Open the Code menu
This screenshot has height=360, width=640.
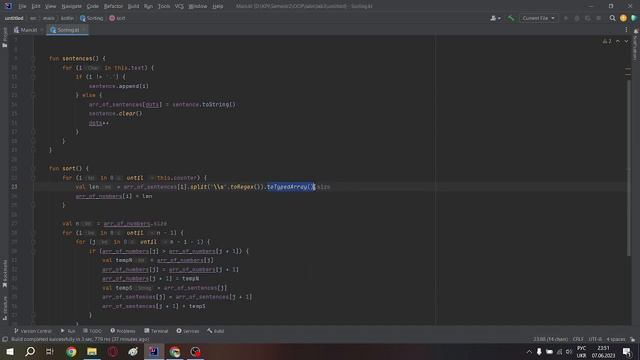tap(93, 6)
